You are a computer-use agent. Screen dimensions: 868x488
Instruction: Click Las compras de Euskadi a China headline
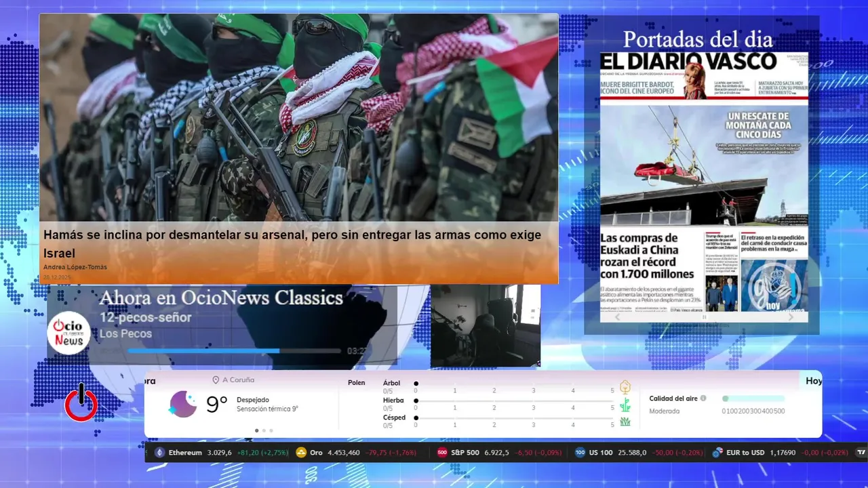pyautogui.click(x=648, y=256)
